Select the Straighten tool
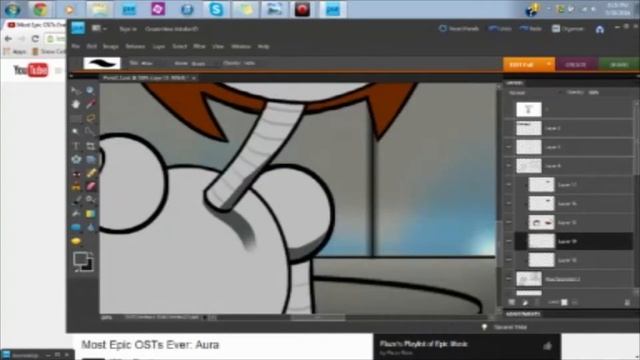The image size is (640, 360). [90, 160]
